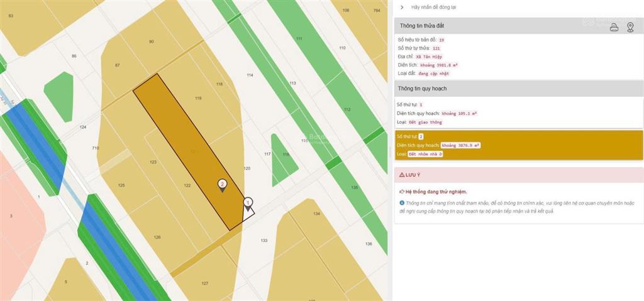
Task: Click the printer icon in the parcel header
Action: [x=614, y=28]
